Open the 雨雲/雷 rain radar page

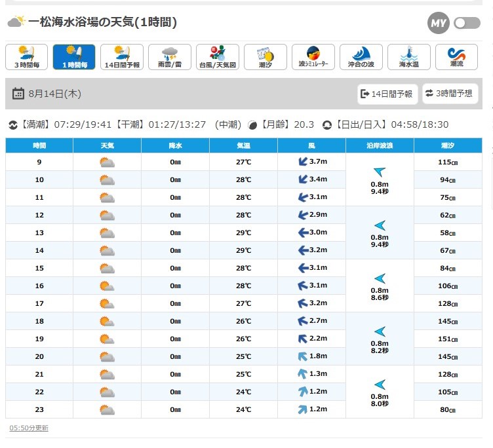click(170, 57)
